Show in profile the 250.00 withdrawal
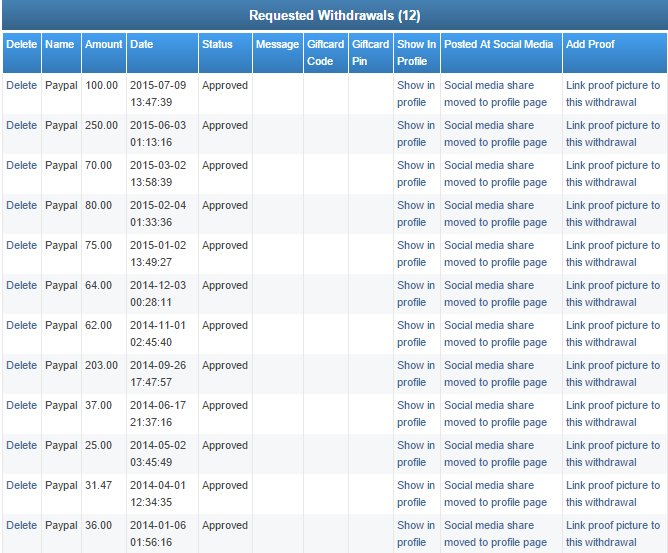Image resolution: width=668 pixels, height=553 pixels. [416, 134]
